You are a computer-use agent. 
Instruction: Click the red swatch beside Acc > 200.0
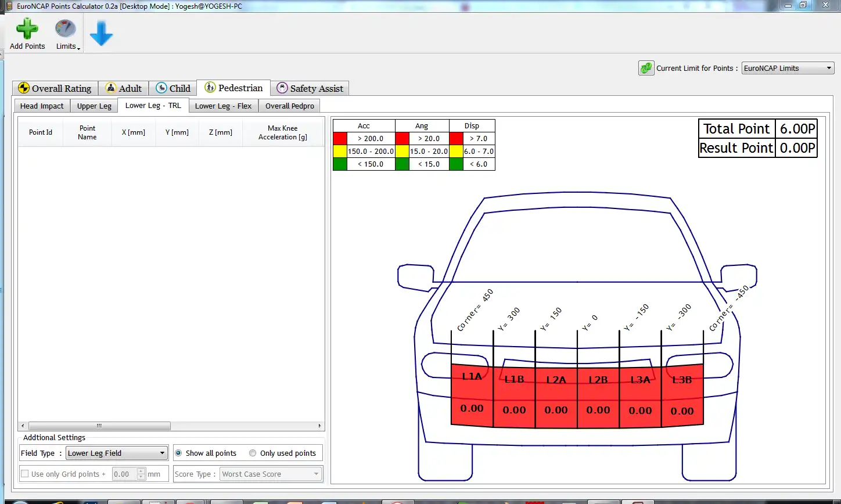click(340, 139)
